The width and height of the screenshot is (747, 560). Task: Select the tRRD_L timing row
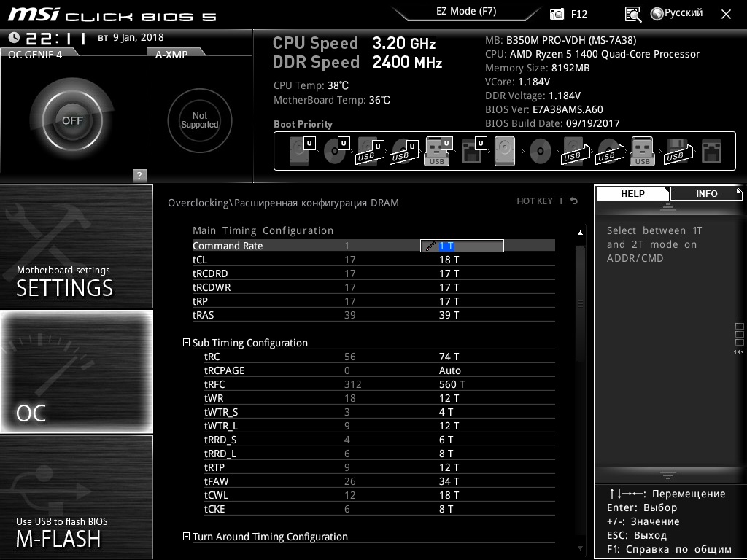pyautogui.click(x=379, y=453)
